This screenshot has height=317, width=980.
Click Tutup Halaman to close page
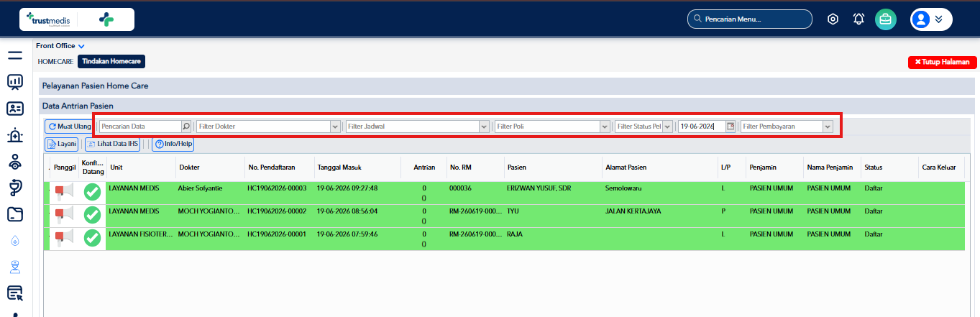[x=943, y=63]
